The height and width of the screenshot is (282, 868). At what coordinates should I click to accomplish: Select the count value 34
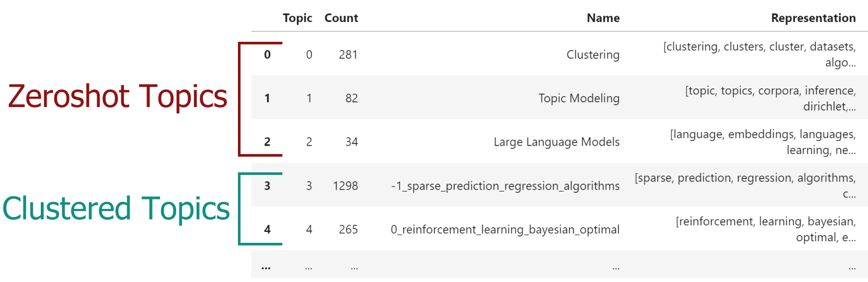[x=351, y=142]
